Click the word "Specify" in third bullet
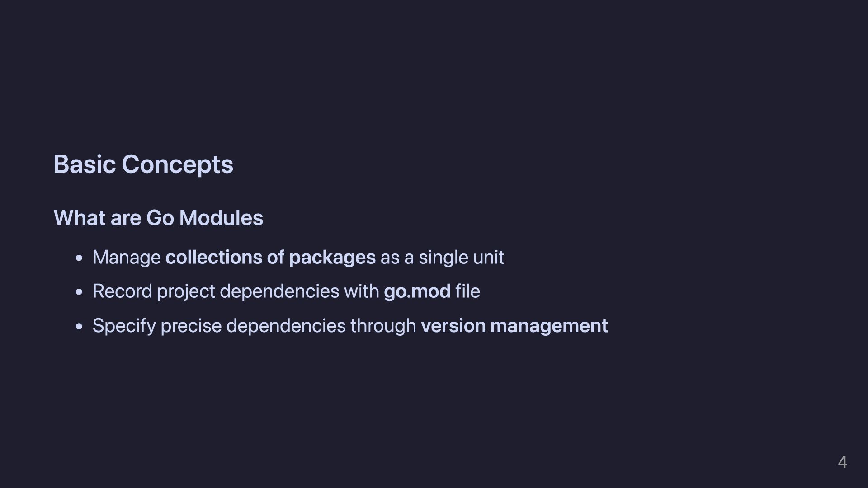Screen dimensions: 868x488 124,326
